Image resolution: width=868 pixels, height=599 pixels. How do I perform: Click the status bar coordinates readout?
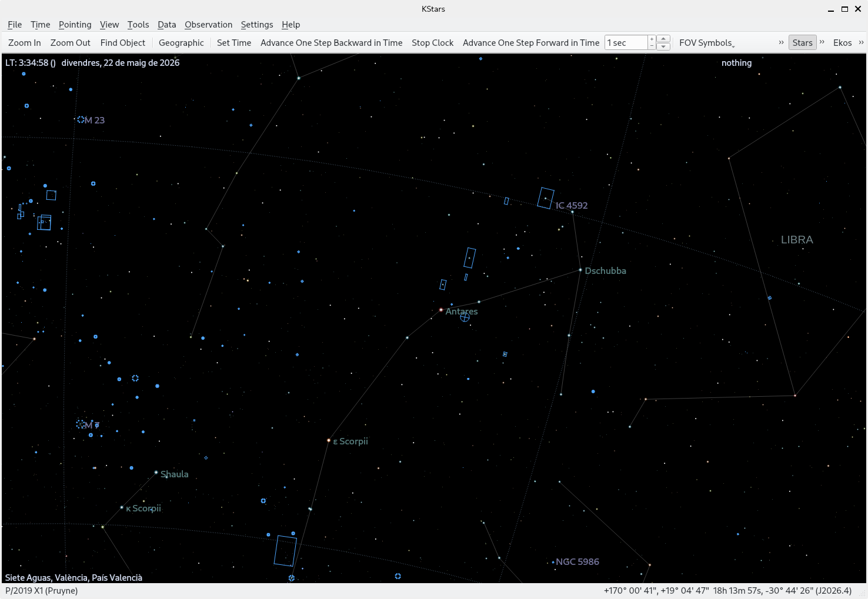pos(727,591)
